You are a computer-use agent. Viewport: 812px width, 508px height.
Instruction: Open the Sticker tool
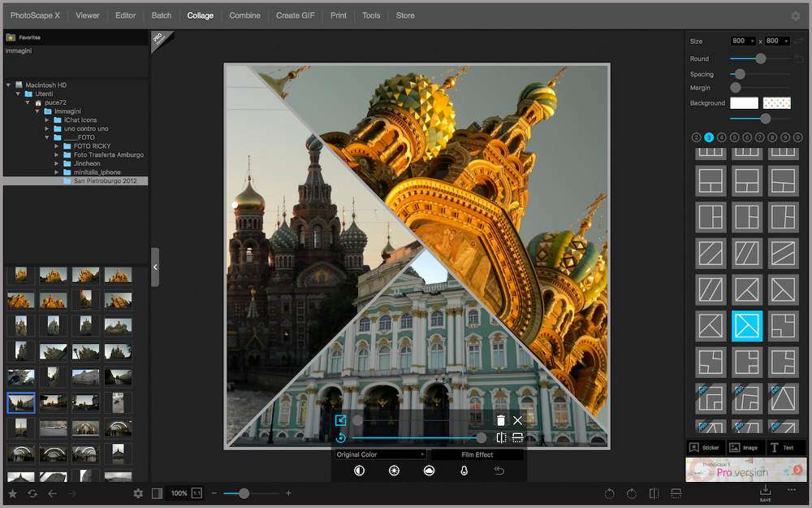click(703, 447)
